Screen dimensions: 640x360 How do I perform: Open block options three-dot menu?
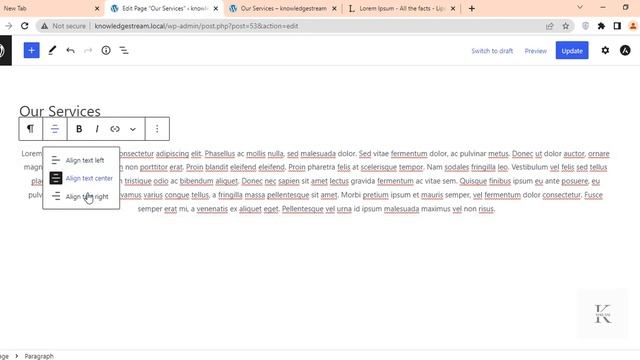click(157, 129)
